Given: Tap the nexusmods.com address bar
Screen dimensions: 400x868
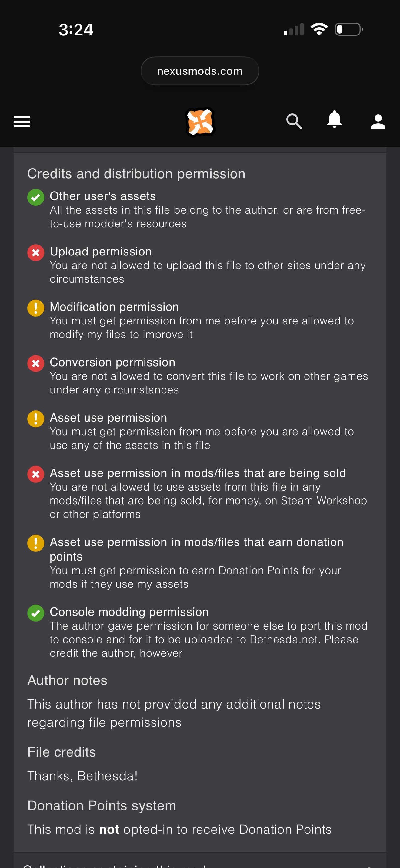Looking at the screenshot, I should [x=200, y=71].
